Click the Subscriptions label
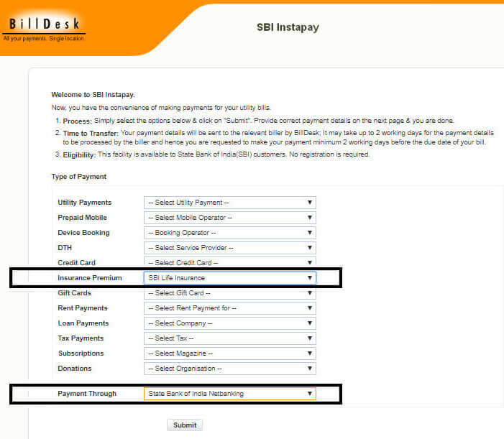Viewport: 504px width, 439px height. (81, 353)
